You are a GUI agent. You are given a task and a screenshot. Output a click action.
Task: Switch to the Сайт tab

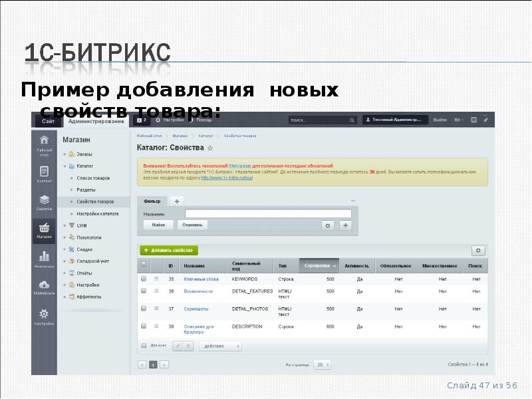48,121
